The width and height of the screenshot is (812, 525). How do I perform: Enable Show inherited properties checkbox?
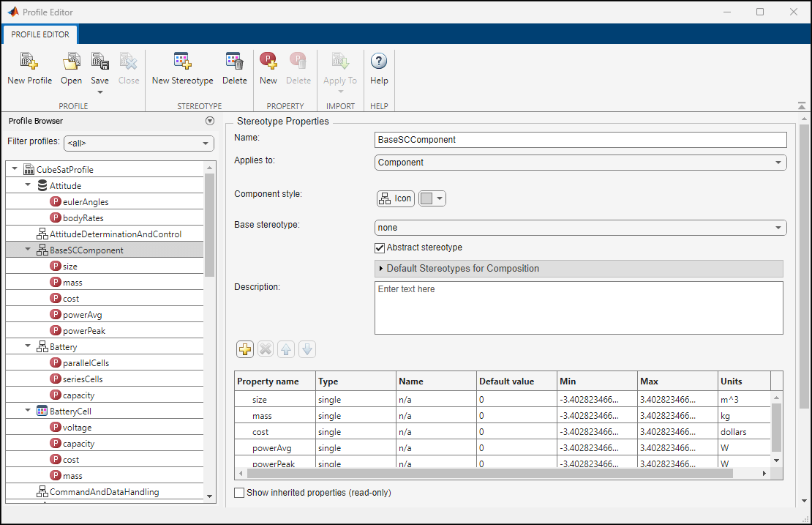pyautogui.click(x=239, y=493)
